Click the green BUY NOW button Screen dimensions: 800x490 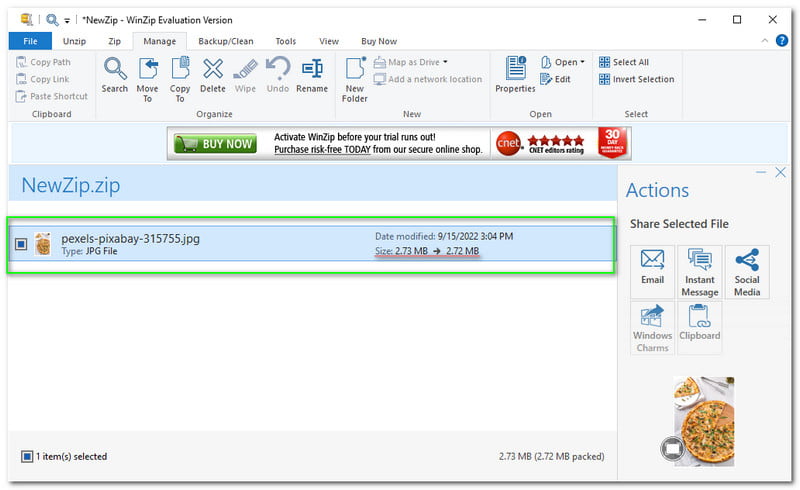pyautogui.click(x=215, y=144)
